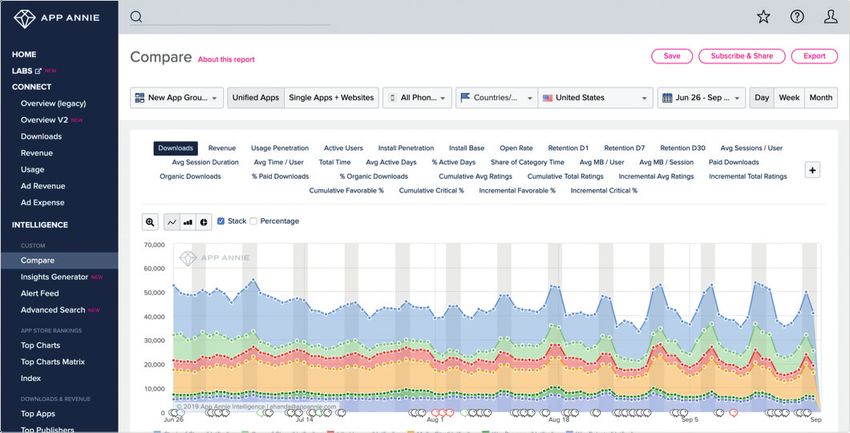
Task: Open CONNECT section in sidebar
Action: [x=31, y=87]
